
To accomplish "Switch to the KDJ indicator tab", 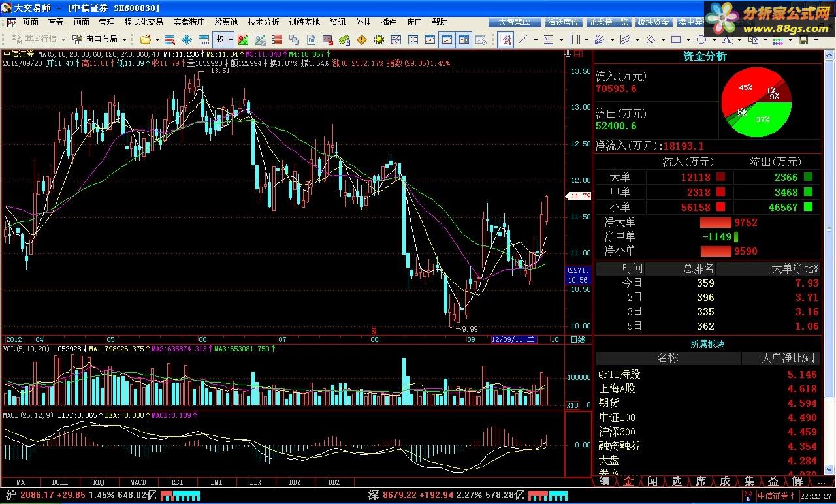I will tap(99, 482).
